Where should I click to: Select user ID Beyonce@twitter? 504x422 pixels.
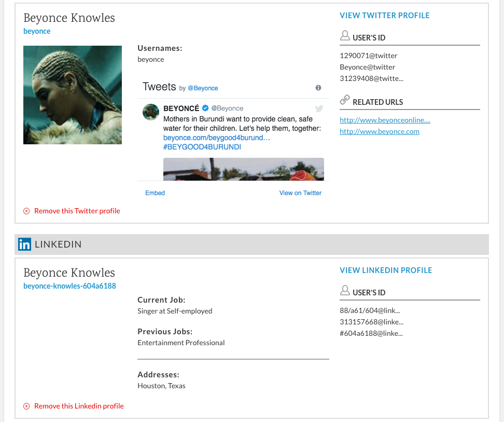click(x=368, y=67)
